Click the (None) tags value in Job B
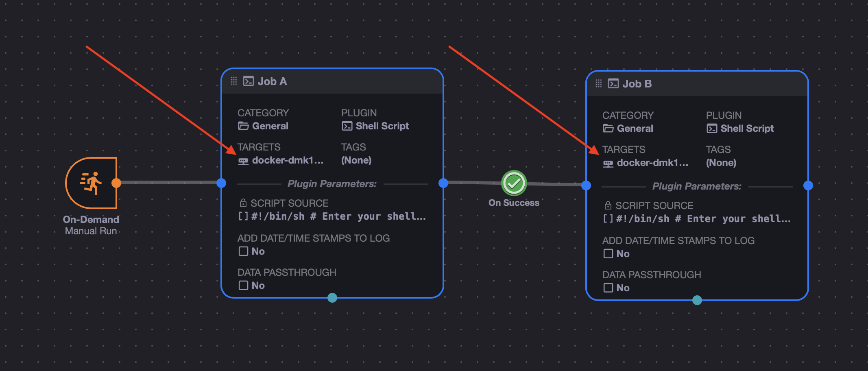 pos(721,163)
